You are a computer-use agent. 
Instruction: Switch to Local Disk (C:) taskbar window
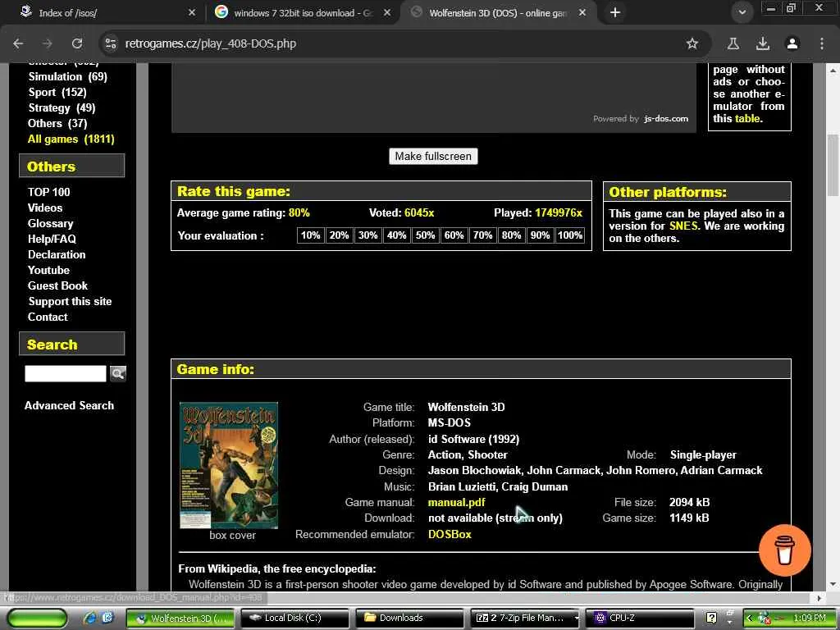(294, 618)
